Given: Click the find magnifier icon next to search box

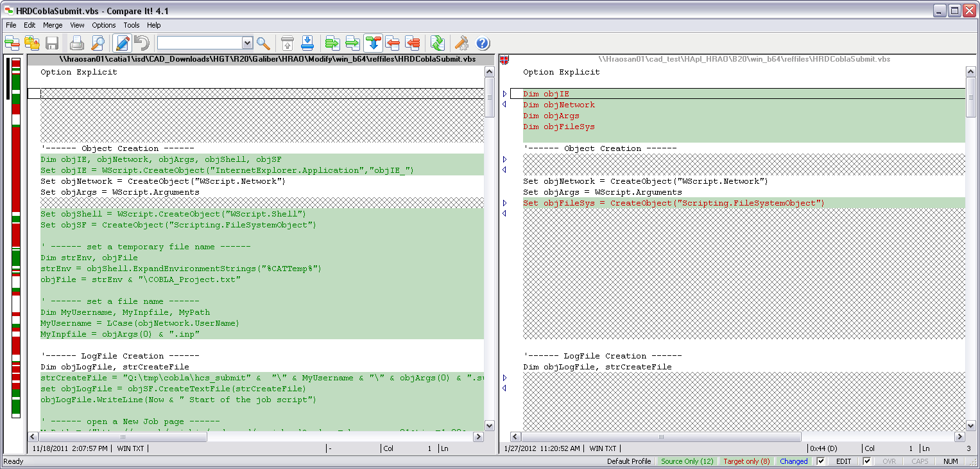Looking at the screenshot, I should coord(263,43).
